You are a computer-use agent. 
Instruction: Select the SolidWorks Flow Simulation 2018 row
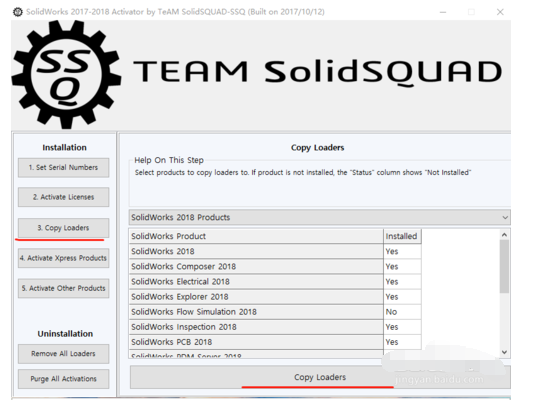[275, 312]
